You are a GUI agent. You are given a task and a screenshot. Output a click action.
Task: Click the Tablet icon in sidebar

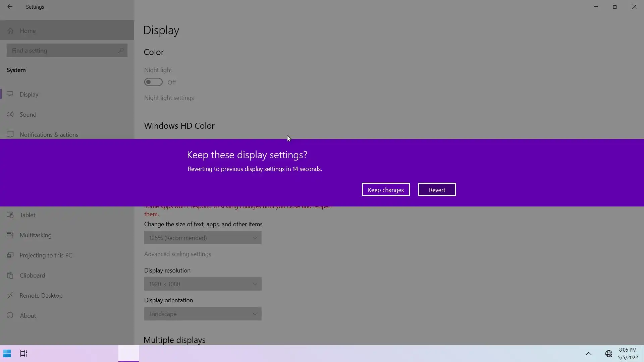pyautogui.click(x=10, y=215)
